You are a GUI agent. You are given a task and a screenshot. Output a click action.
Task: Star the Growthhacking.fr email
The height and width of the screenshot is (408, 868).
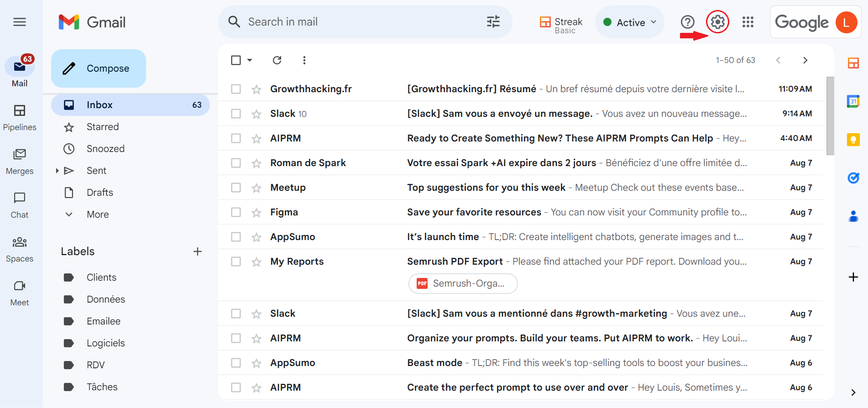256,89
